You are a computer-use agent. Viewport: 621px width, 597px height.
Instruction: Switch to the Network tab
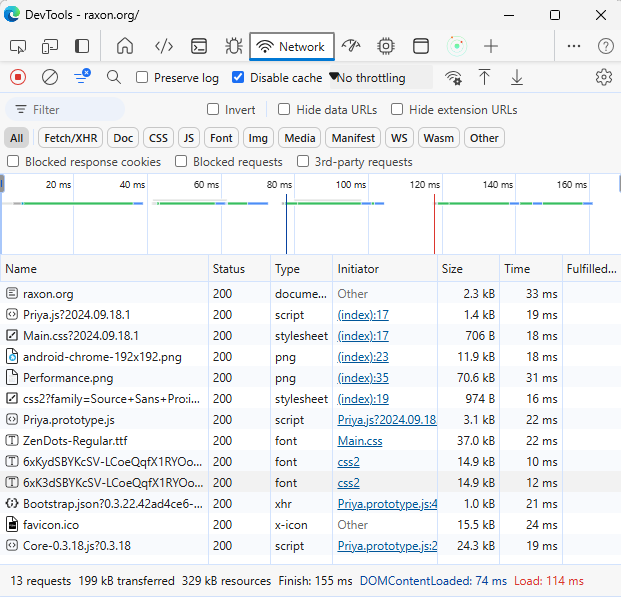tap(291, 46)
